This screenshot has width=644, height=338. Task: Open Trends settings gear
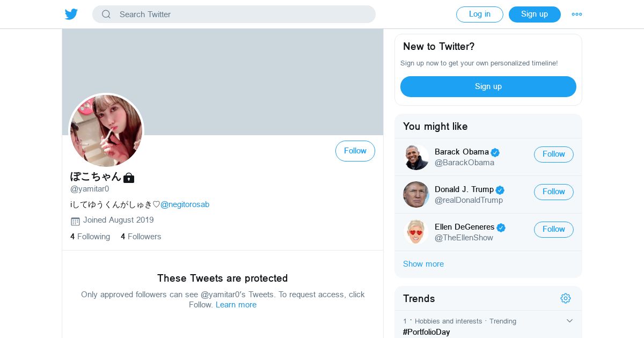click(565, 298)
